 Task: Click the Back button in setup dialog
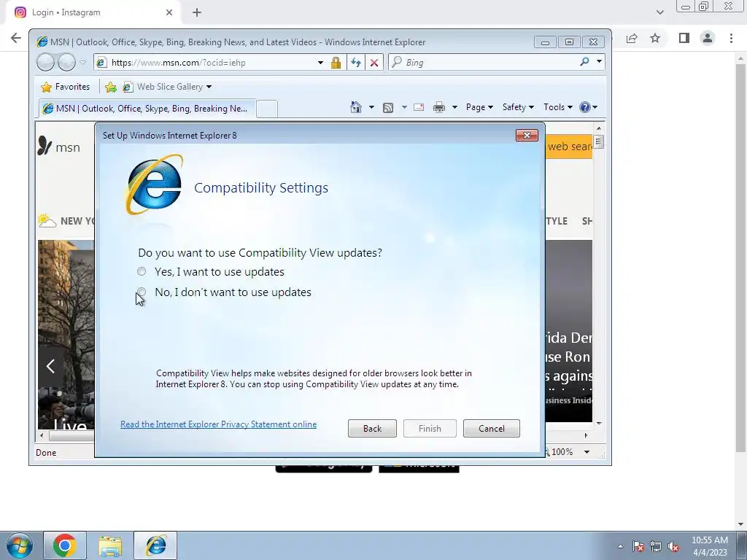[x=372, y=429]
